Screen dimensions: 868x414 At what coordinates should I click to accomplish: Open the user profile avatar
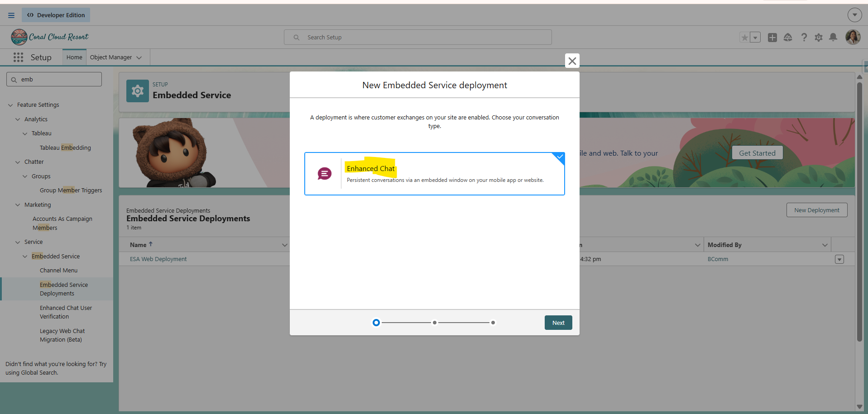coord(853,37)
